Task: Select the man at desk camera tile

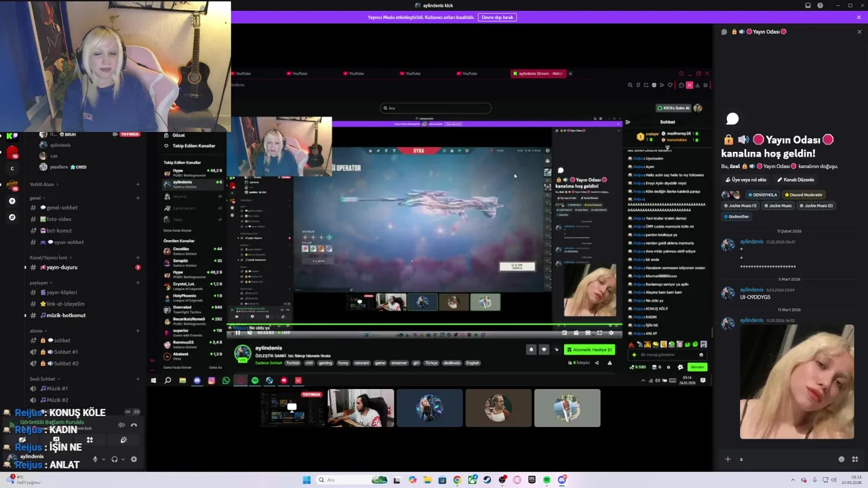Action: pyautogui.click(x=361, y=408)
